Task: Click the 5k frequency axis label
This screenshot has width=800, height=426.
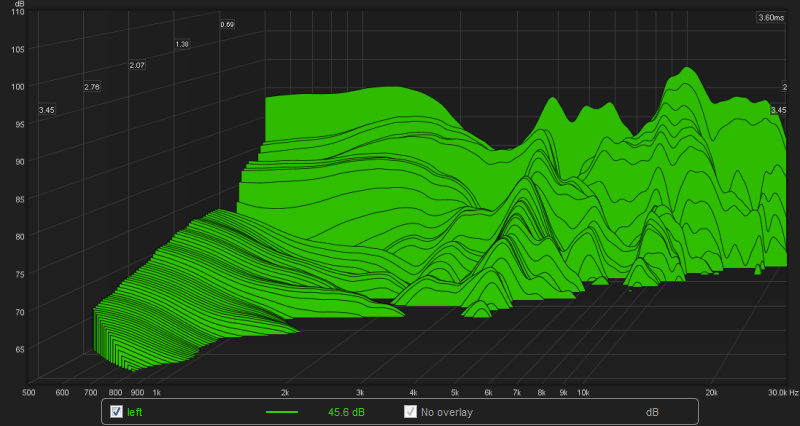Action: (x=455, y=393)
